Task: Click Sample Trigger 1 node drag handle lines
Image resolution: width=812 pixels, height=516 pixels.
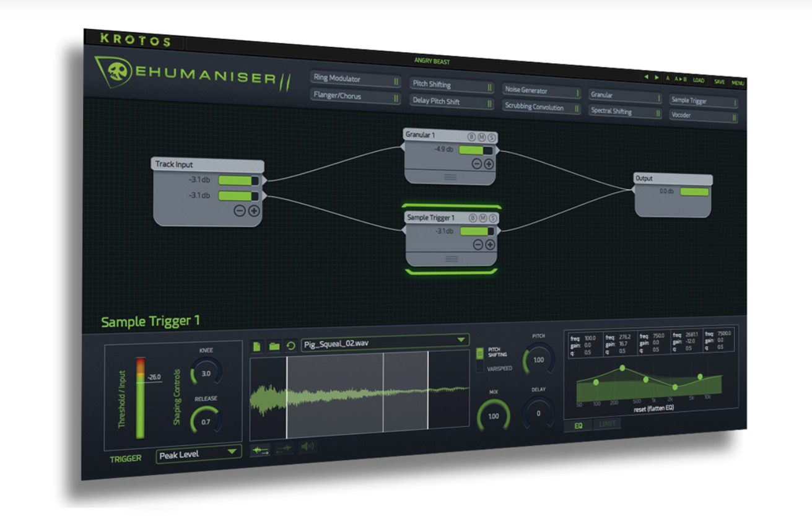Action: (x=451, y=258)
